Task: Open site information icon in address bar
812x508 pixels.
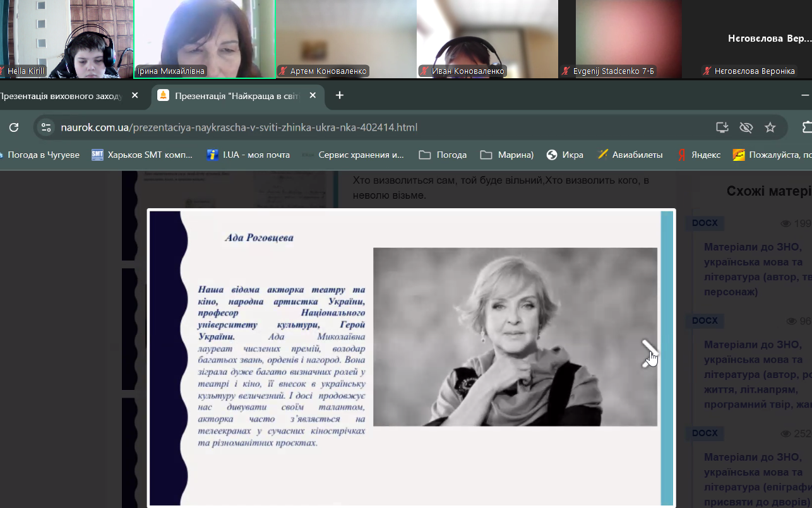Action: pos(46,127)
